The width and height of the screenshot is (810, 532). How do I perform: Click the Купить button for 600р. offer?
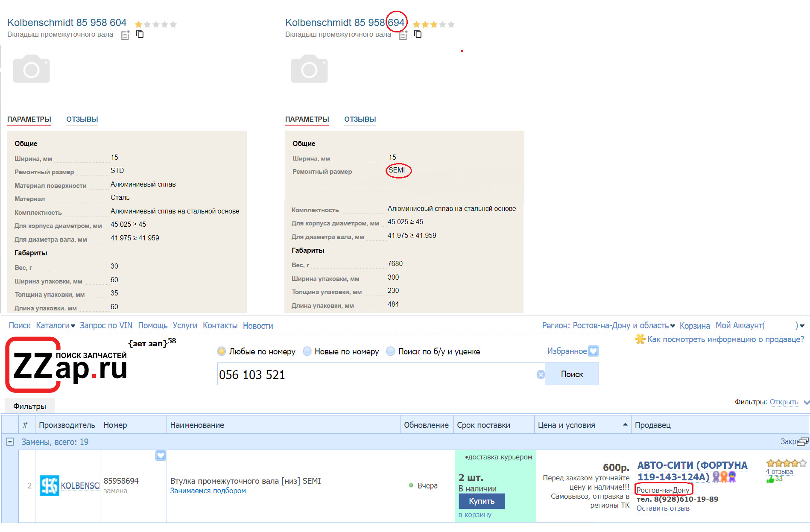[x=481, y=501]
